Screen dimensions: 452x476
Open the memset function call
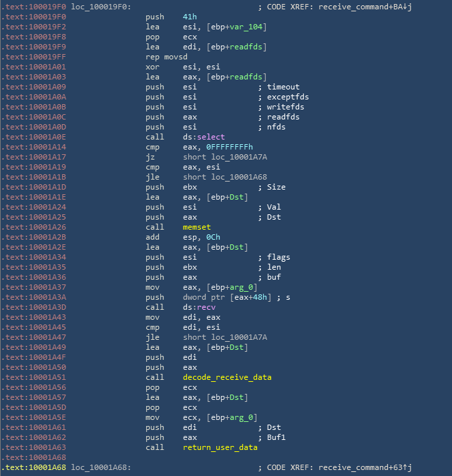point(197,227)
